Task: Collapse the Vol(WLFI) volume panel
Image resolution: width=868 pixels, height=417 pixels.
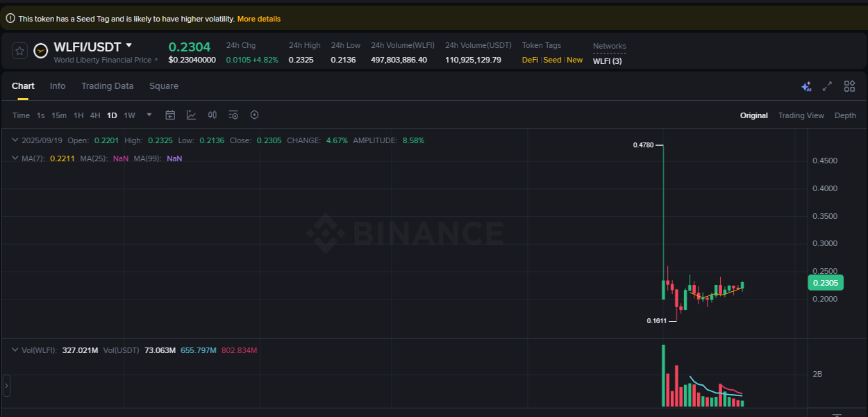Action: tap(14, 350)
